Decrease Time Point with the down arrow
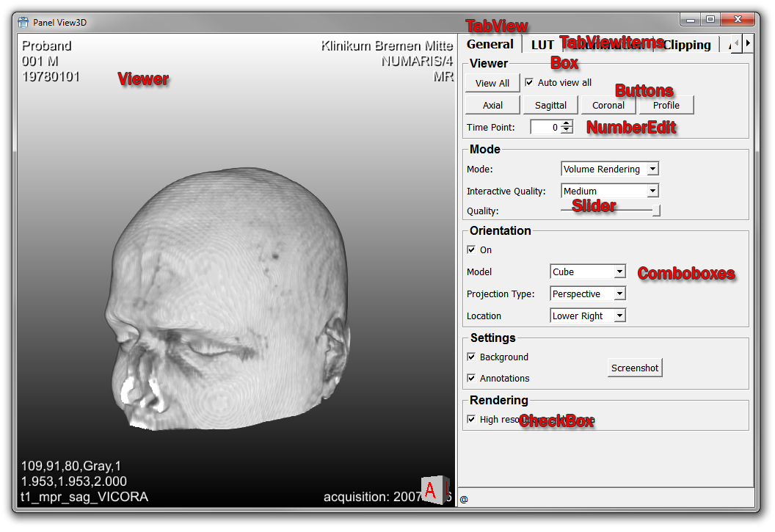Screen dimensions: 775x532 (567, 131)
